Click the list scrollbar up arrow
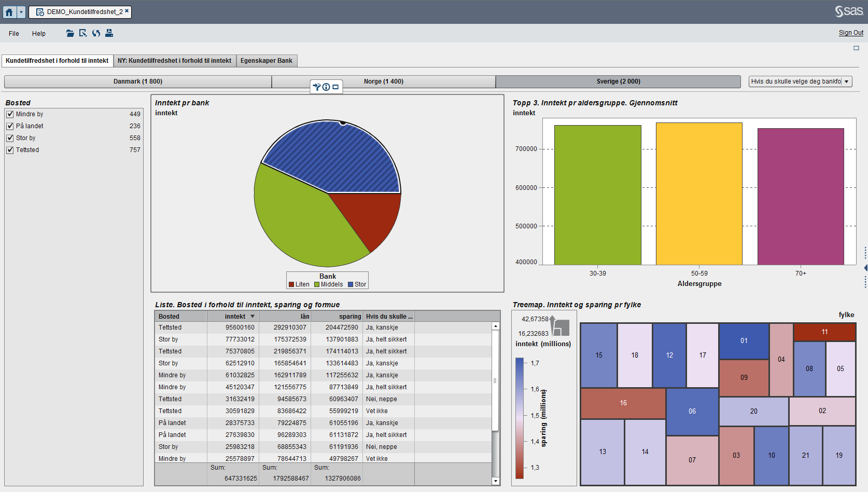The height and width of the screenshot is (492, 868). coord(496,326)
